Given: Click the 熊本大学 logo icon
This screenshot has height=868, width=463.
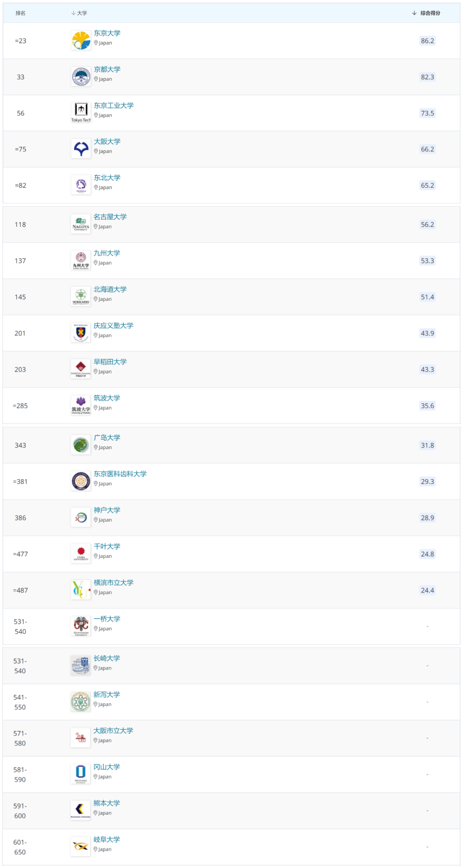Looking at the screenshot, I should pyautogui.click(x=81, y=811).
